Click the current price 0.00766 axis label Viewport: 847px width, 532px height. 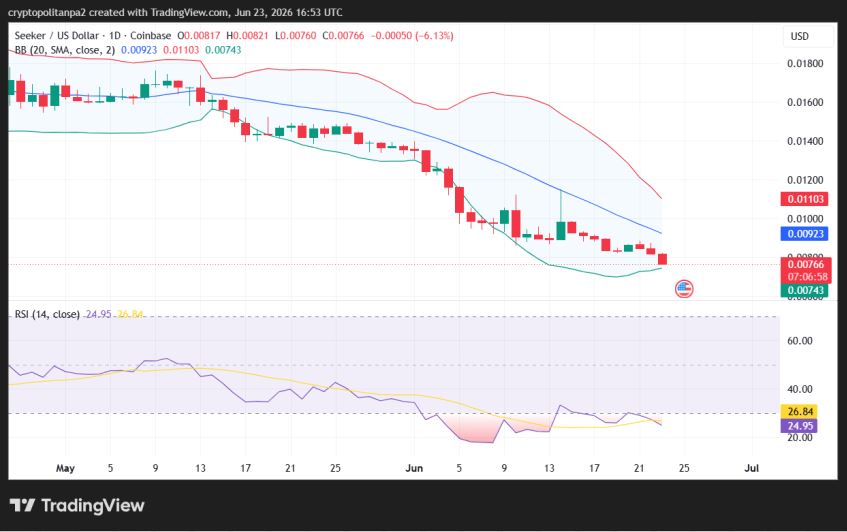[x=805, y=264]
